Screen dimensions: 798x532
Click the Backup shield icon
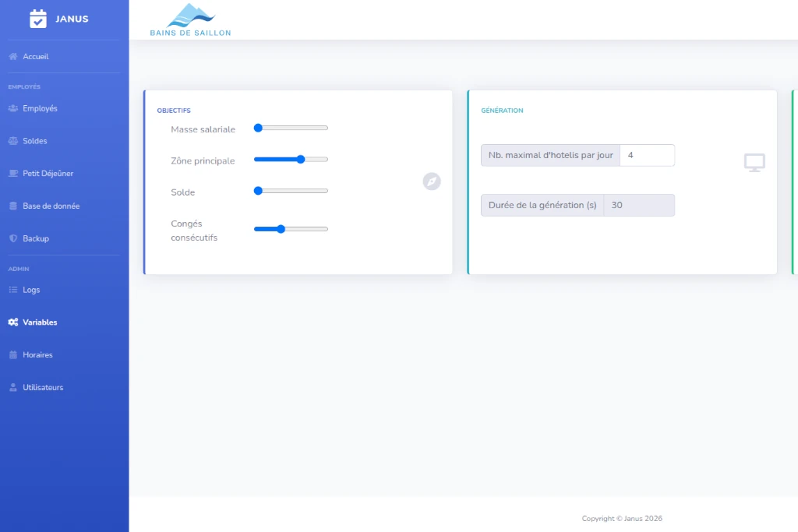13,238
